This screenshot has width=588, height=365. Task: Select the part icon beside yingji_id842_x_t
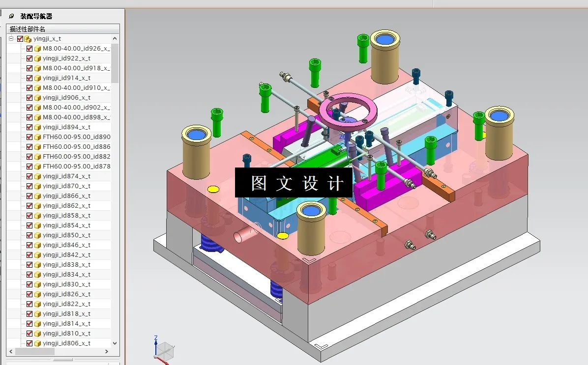pyautogui.click(x=37, y=254)
